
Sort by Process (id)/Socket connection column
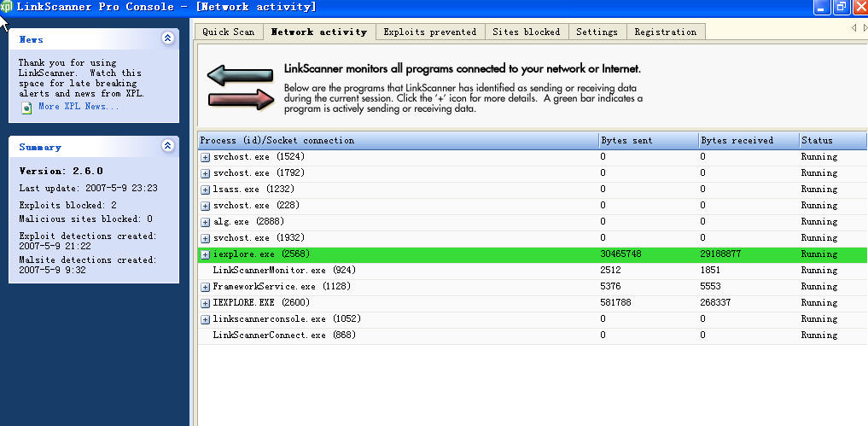click(398, 140)
